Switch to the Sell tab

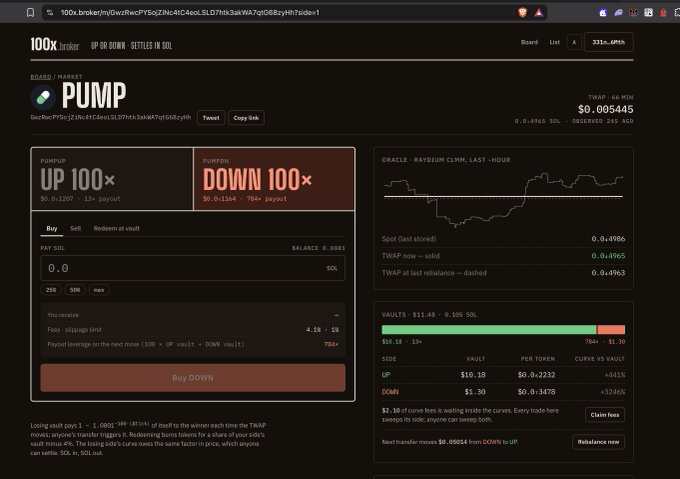(75, 228)
